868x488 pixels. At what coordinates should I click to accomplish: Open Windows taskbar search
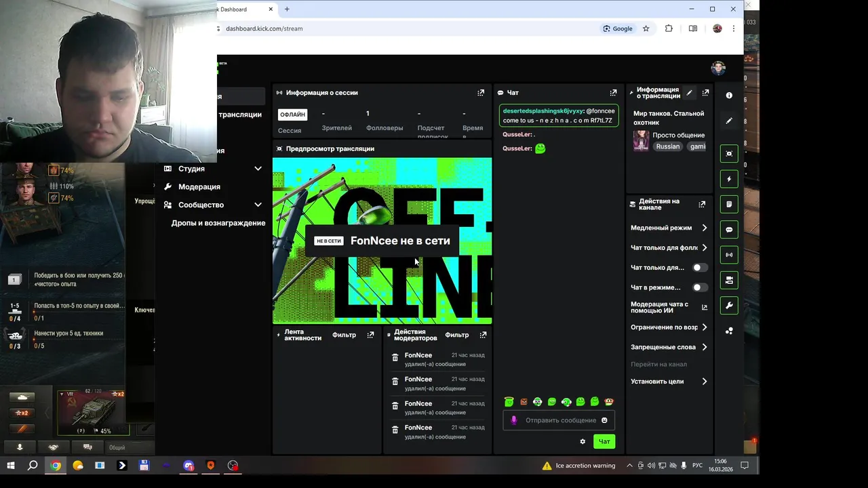tap(33, 466)
